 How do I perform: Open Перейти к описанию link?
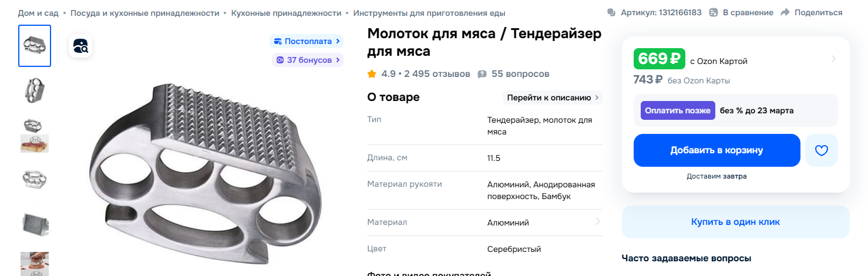(x=553, y=97)
